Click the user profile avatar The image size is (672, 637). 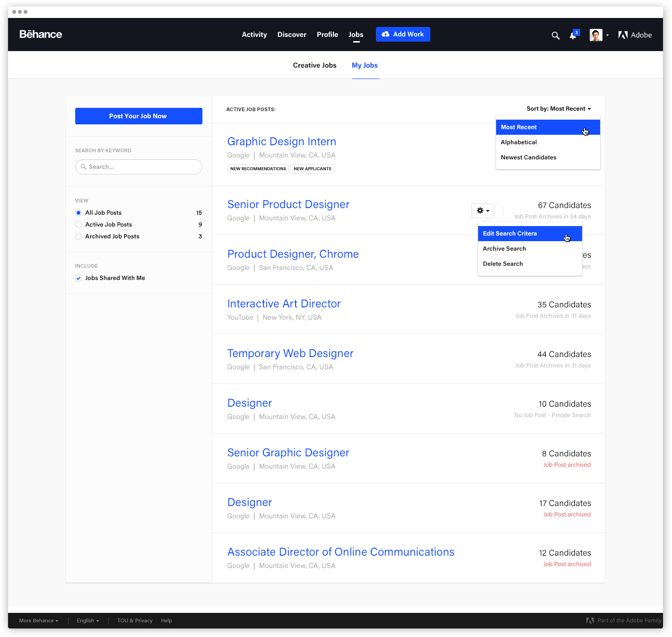(596, 35)
